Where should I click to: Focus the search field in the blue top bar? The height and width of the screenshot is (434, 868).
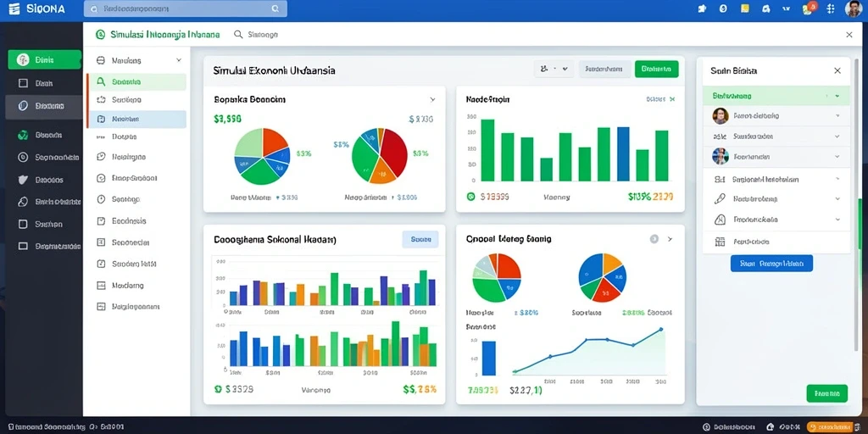coord(186,8)
